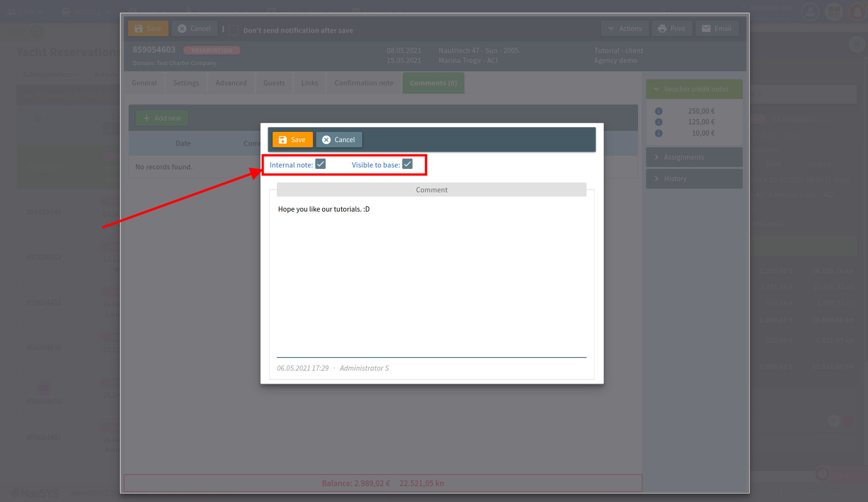The width and height of the screenshot is (868, 502).
Task: Cancel the comment dialog
Action: (x=339, y=140)
